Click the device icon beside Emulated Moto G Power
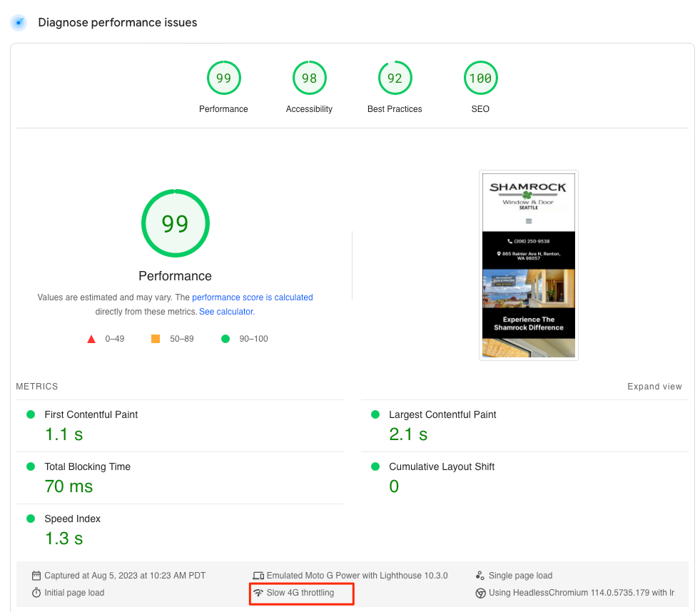The height and width of the screenshot is (612, 700). [x=258, y=576]
